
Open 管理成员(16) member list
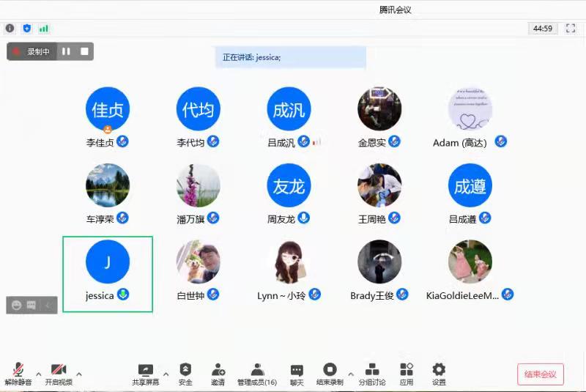[x=256, y=374]
